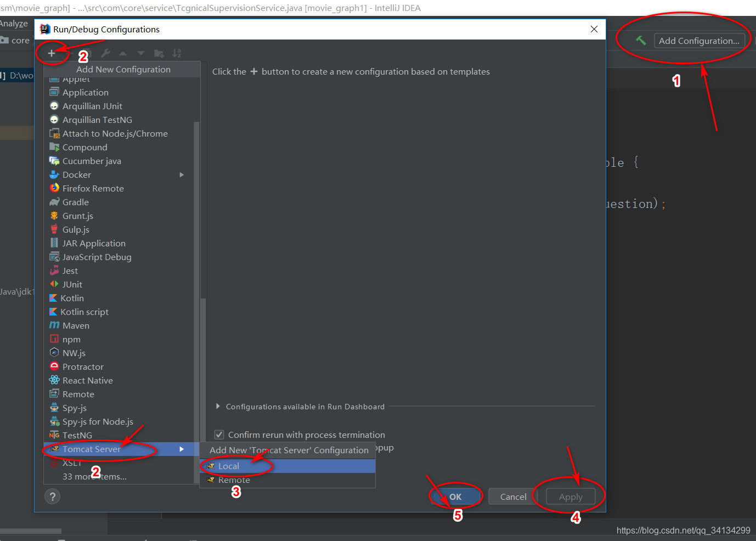Click the Apply button
This screenshot has width=756, height=541.
[x=571, y=497]
